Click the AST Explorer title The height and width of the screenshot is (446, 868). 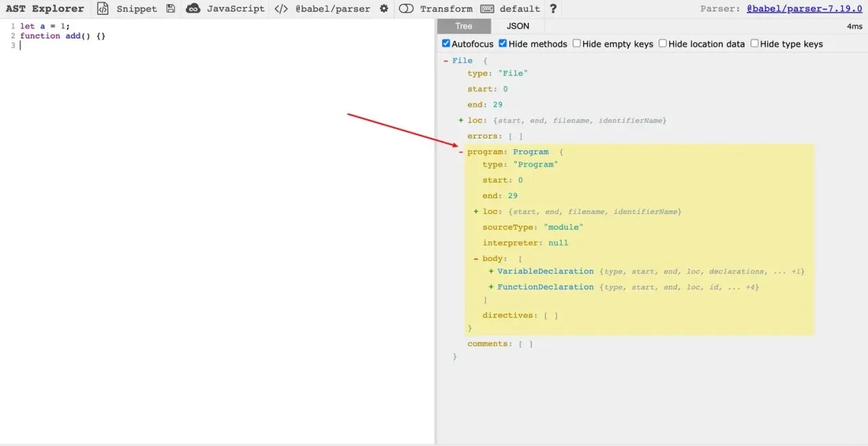tap(45, 9)
